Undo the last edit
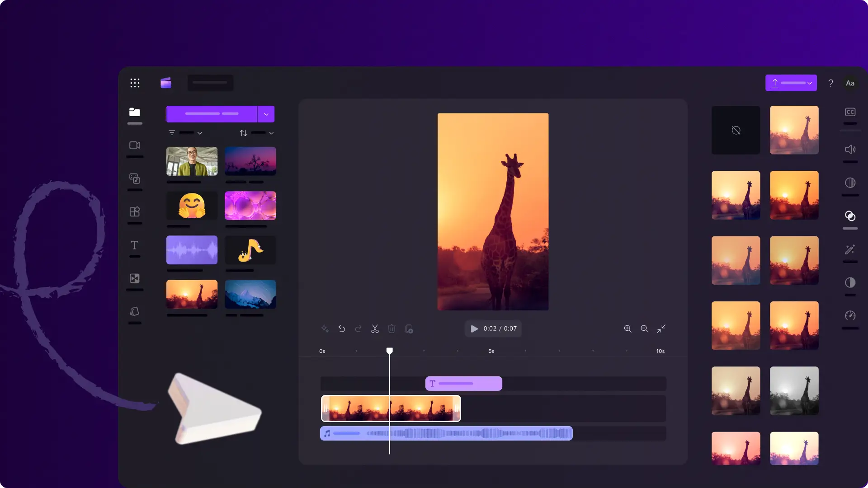 (x=341, y=328)
